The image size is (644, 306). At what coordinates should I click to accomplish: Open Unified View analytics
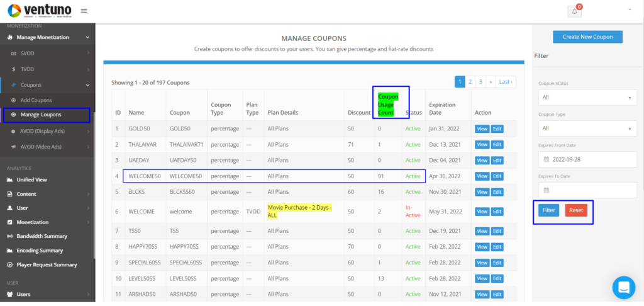tap(31, 179)
